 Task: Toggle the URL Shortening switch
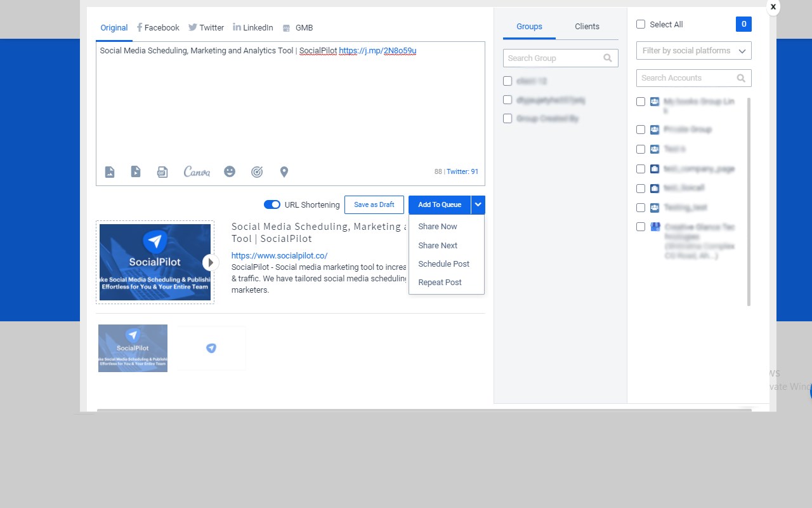click(x=272, y=204)
